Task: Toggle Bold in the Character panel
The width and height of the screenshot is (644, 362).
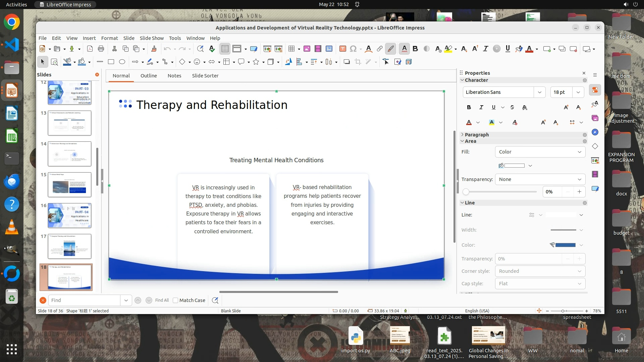Action: point(469,108)
